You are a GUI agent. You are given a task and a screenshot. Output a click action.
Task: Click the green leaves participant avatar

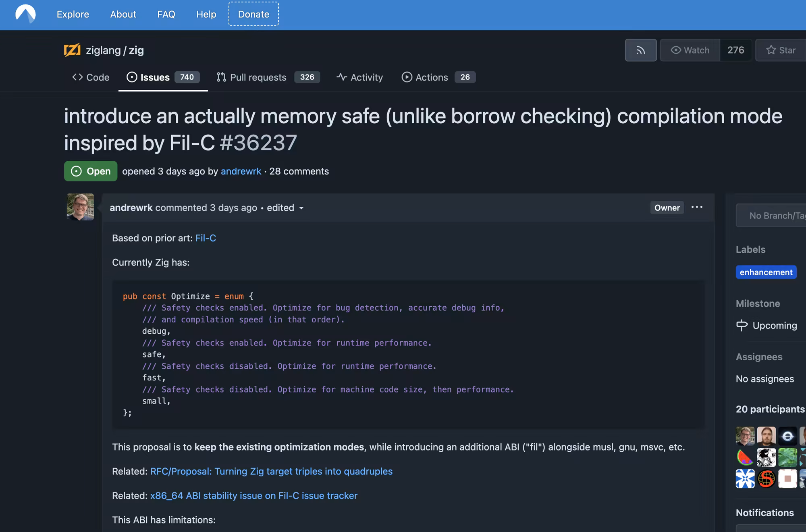tap(787, 457)
